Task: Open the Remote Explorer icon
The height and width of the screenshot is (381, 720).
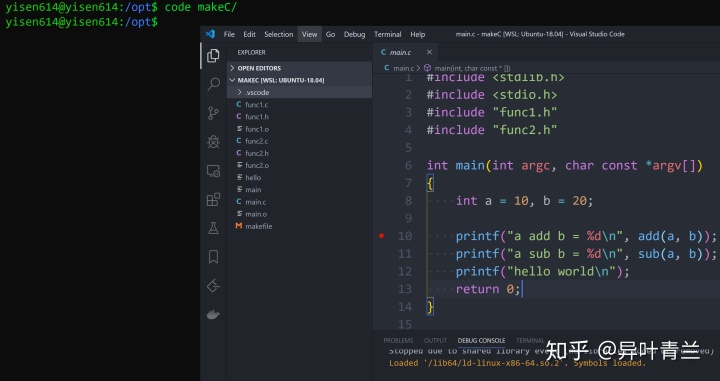Action: pos(213,171)
